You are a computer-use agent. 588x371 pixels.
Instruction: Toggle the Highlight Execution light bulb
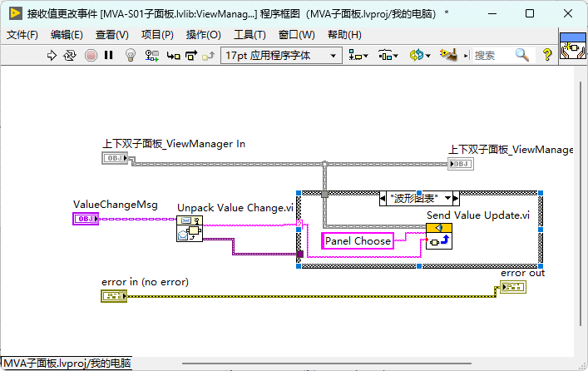point(130,56)
